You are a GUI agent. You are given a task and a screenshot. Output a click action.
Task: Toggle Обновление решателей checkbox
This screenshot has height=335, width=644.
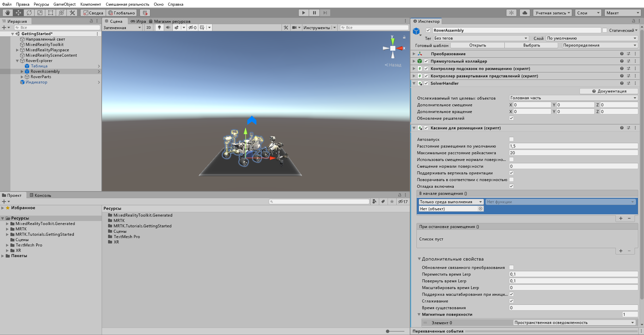tap(511, 118)
